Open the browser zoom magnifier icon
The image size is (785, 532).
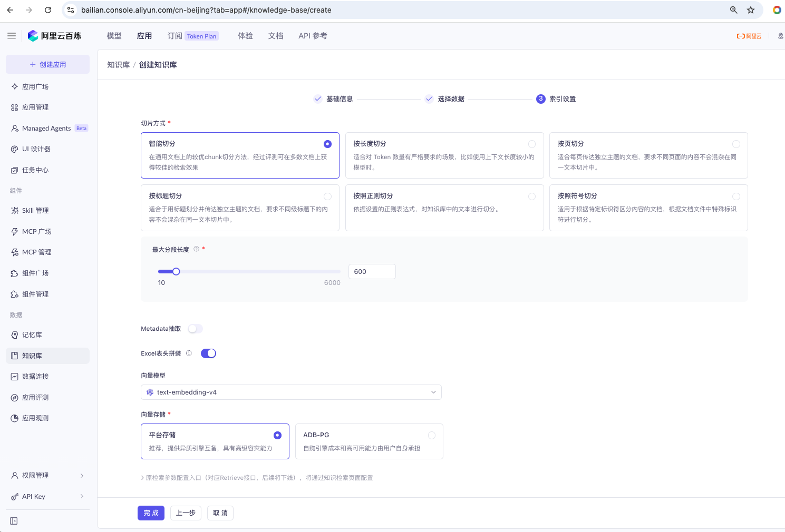click(x=733, y=10)
